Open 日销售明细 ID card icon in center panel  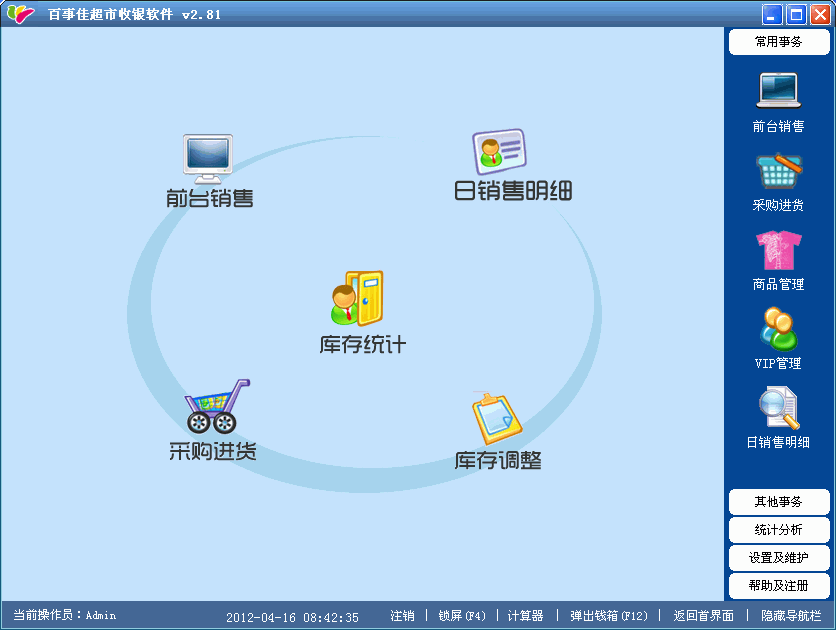[499, 151]
